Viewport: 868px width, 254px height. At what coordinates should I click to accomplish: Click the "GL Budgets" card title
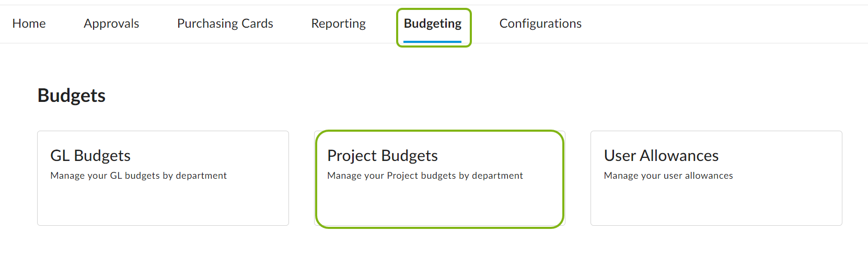pos(90,156)
